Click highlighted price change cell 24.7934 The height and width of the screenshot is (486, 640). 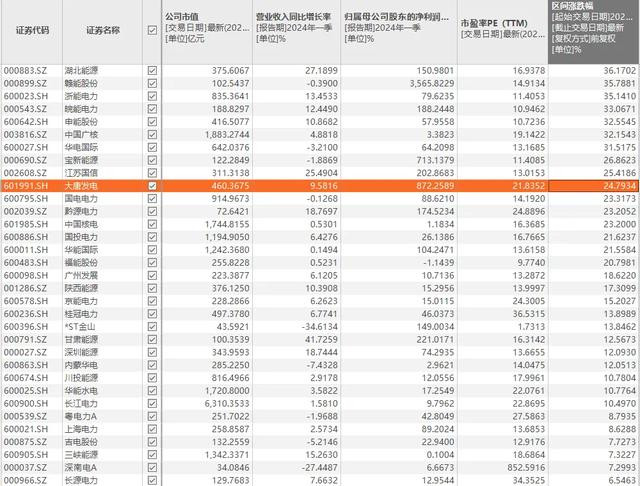point(620,186)
